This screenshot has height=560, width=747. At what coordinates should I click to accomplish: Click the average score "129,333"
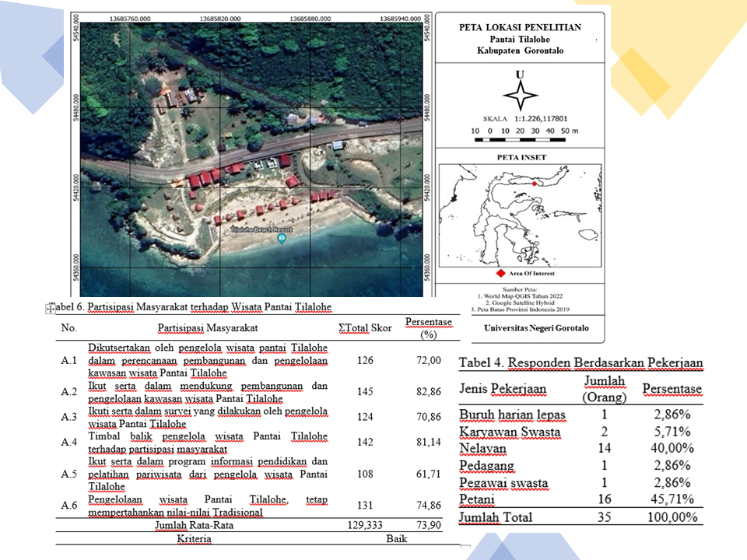pyautogui.click(x=365, y=525)
